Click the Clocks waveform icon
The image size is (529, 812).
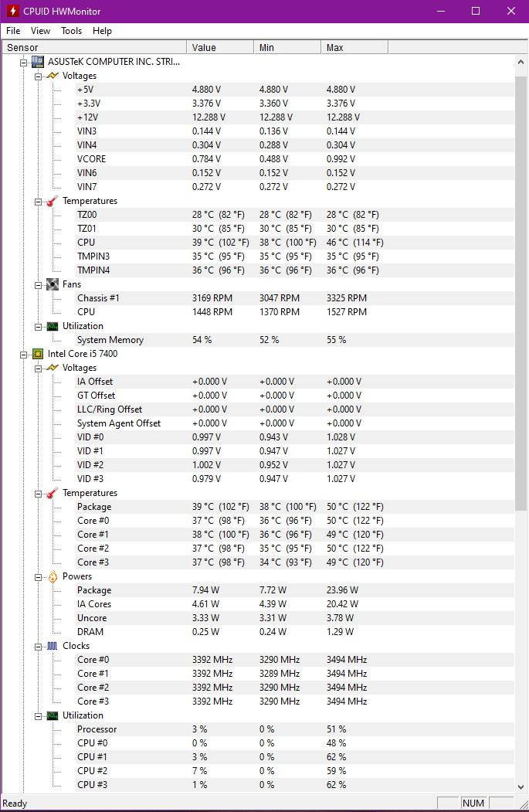pyautogui.click(x=53, y=646)
